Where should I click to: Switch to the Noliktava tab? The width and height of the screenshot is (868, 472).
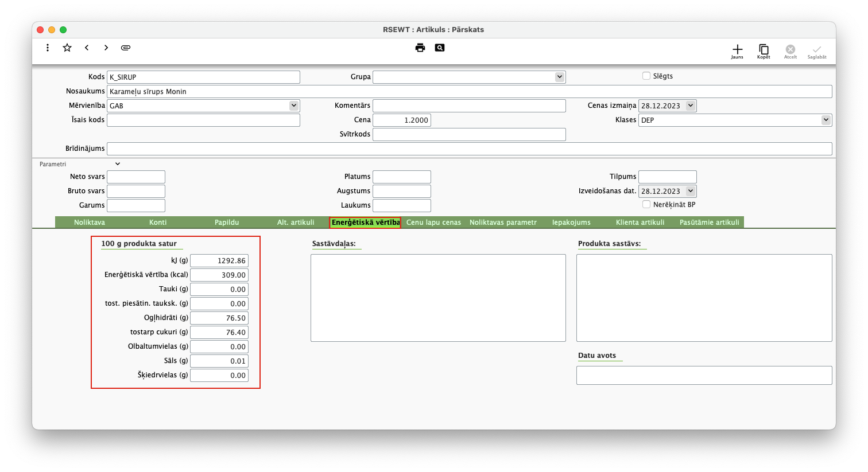pyautogui.click(x=90, y=223)
